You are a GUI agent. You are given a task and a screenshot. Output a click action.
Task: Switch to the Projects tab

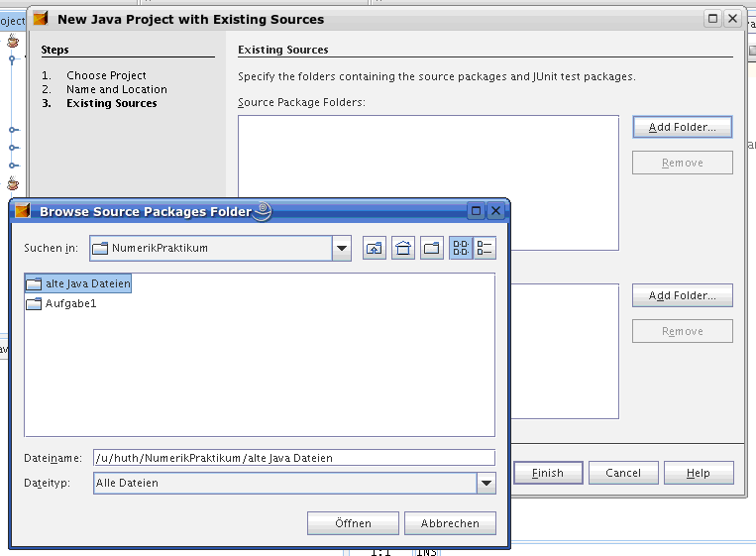[11, 21]
